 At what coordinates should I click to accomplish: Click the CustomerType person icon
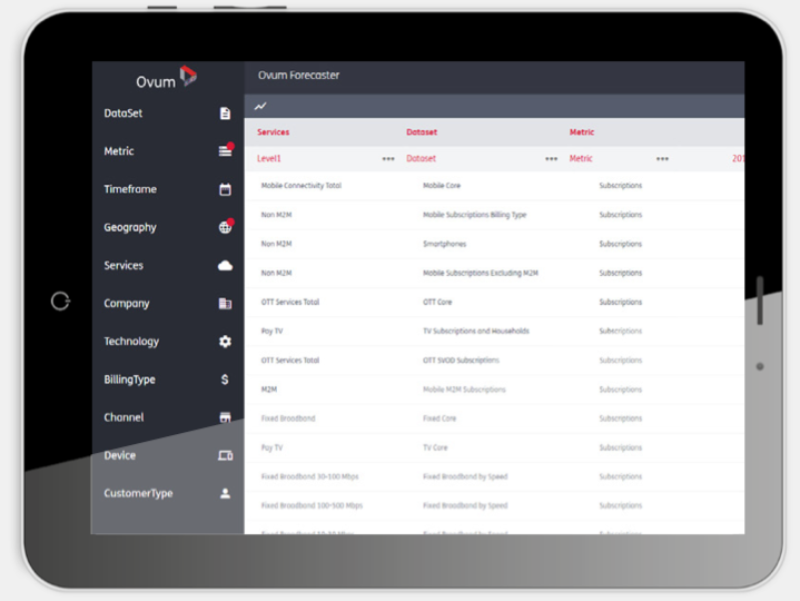tap(225, 493)
